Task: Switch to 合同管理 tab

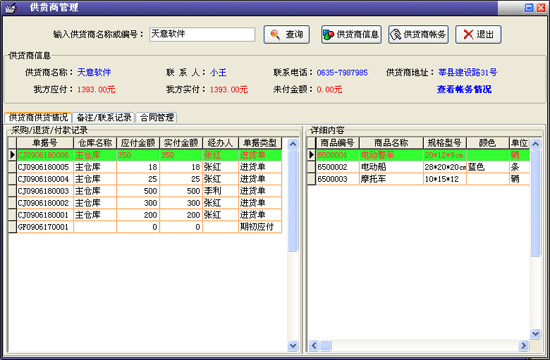Action: (157, 117)
